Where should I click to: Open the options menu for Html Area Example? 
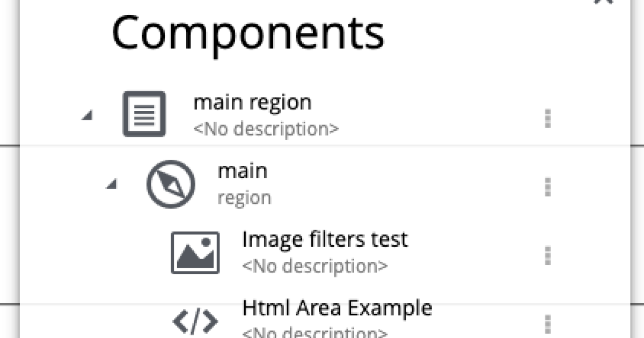pos(548,324)
